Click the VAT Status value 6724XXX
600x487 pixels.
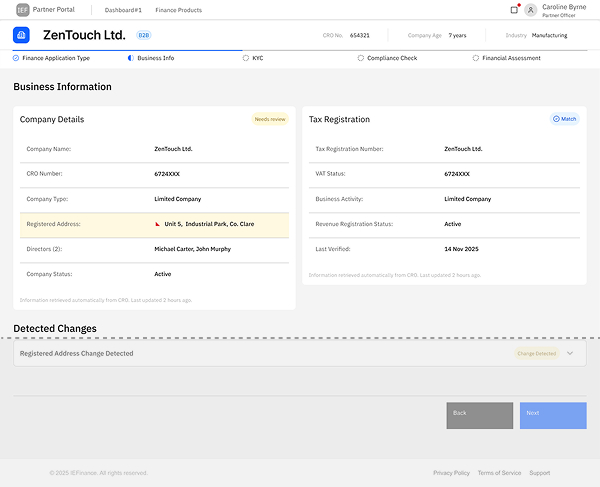pos(457,174)
